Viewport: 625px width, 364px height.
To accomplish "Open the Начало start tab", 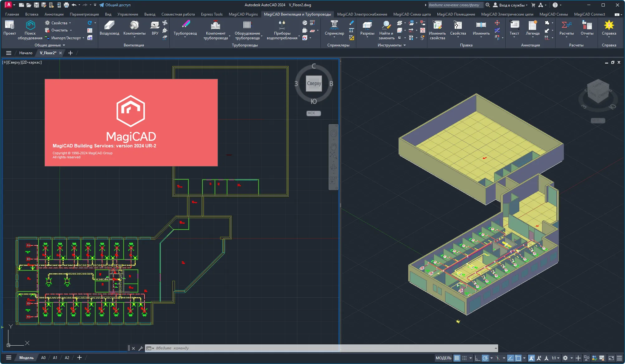I will [x=26, y=53].
